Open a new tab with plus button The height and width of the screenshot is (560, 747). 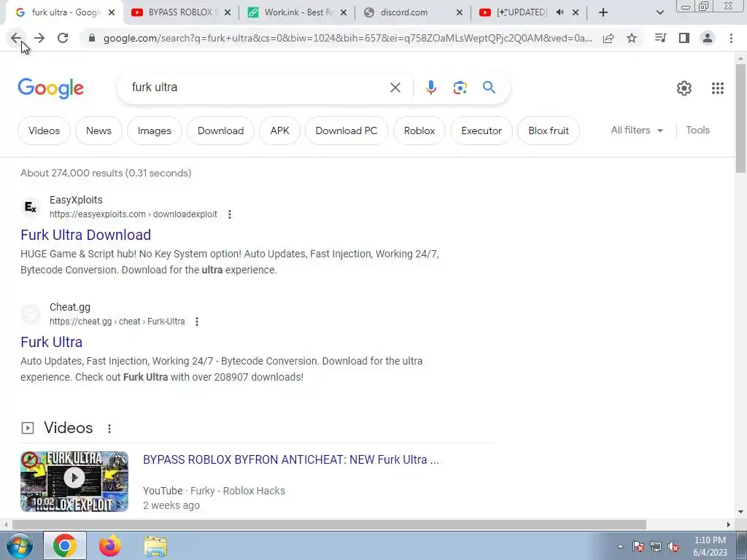pos(603,12)
